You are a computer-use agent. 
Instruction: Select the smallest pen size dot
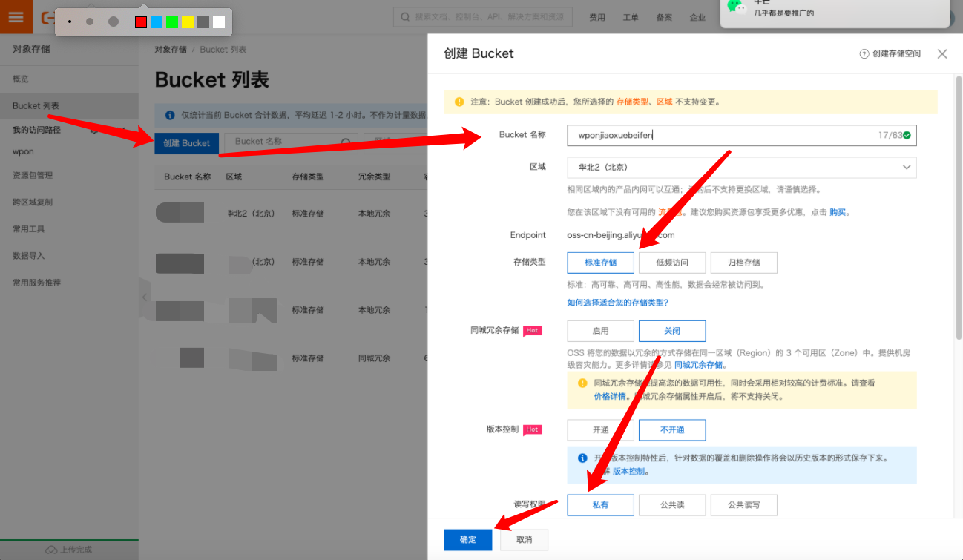point(70,22)
